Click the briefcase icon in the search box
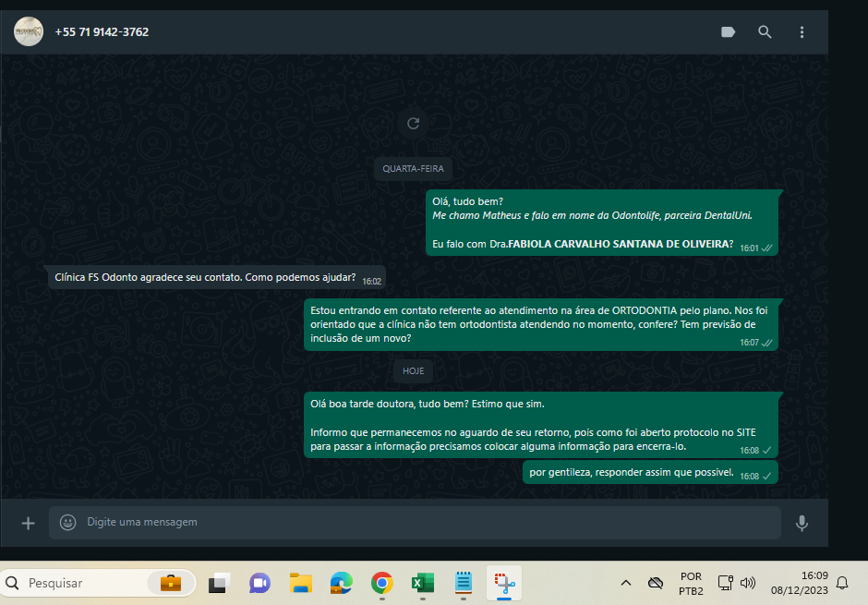 pos(171,583)
